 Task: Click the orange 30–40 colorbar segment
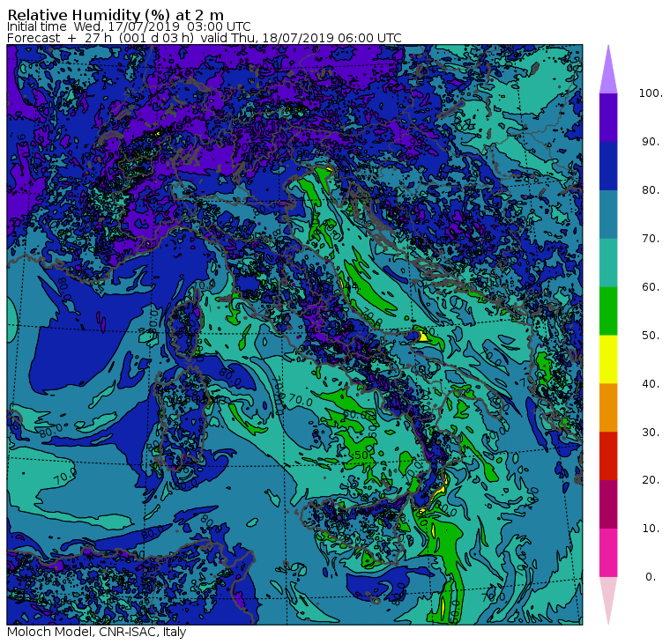coord(608,408)
